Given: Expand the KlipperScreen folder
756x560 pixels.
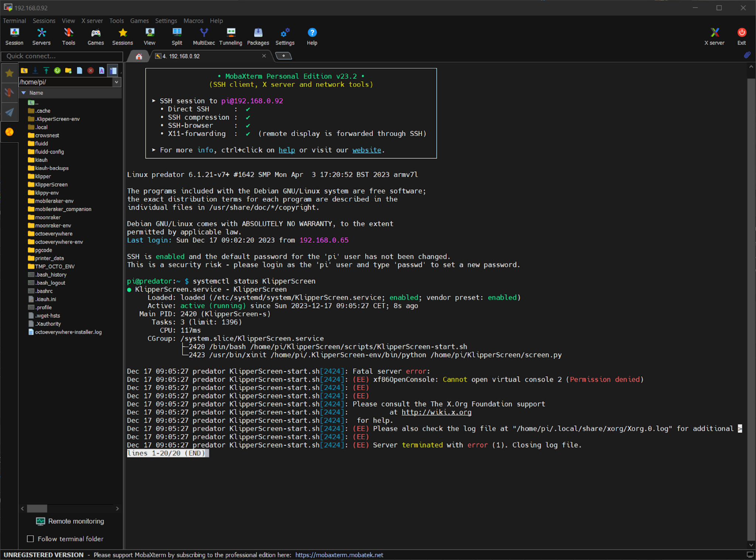Looking at the screenshot, I should (51, 184).
